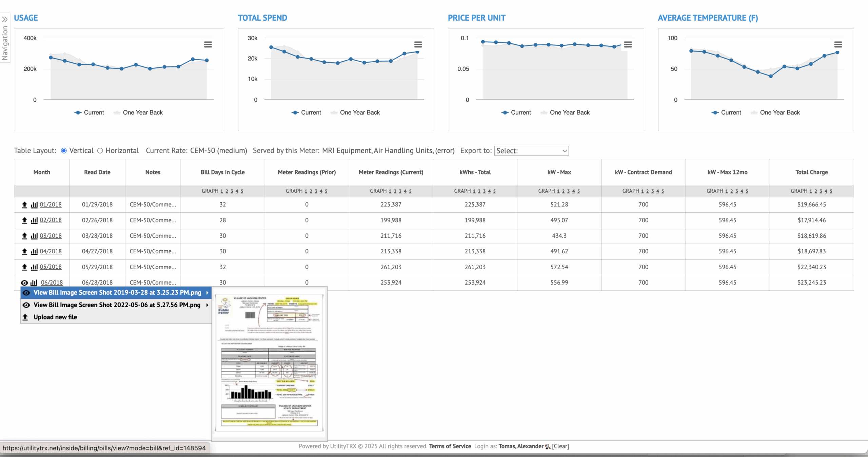Click $23,245.23 total charge cell

click(x=812, y=283)
